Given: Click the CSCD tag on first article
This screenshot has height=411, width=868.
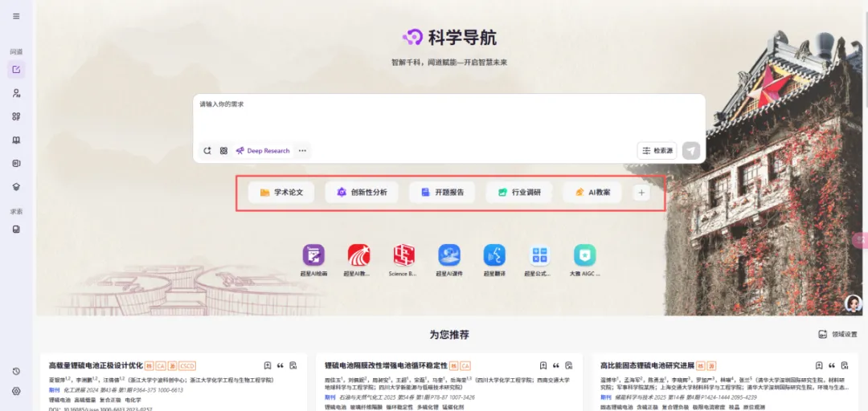Looking at the screenshot, I should (187, 365).
